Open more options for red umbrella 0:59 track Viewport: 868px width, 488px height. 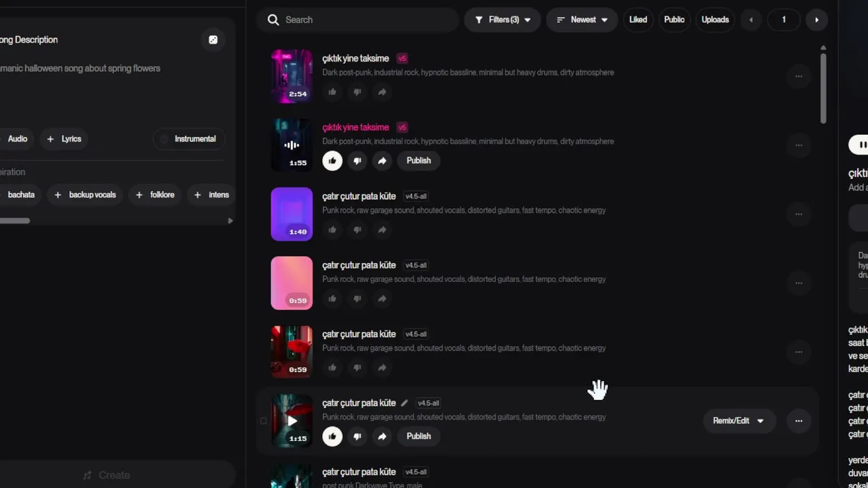798,352
